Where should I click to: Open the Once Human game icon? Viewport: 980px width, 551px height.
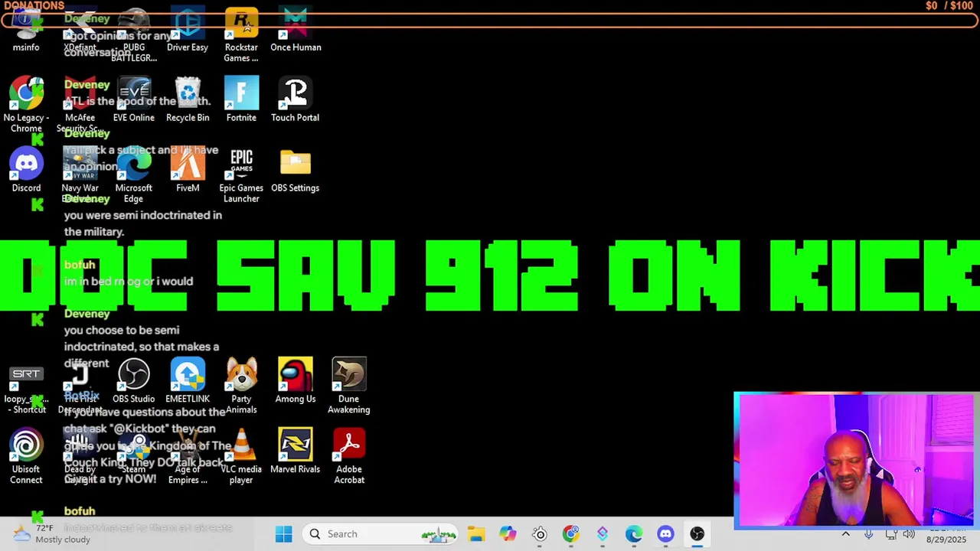click(296, 31)
